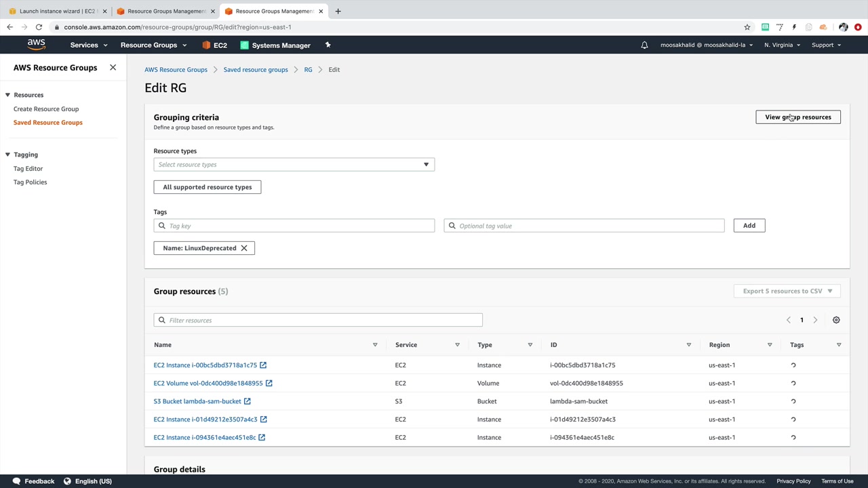
Task: Open Tag Editor in sidebar
Action: (28, 169)
